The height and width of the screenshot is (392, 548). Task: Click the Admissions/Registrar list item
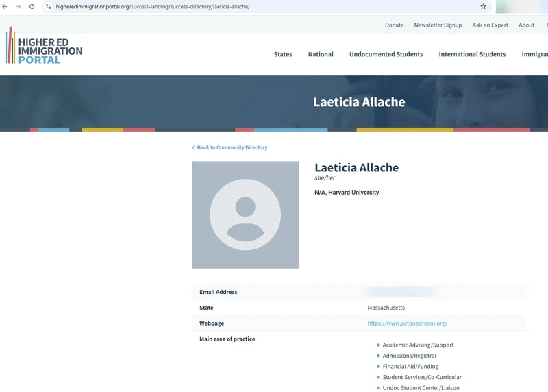[x=410, y=356]
